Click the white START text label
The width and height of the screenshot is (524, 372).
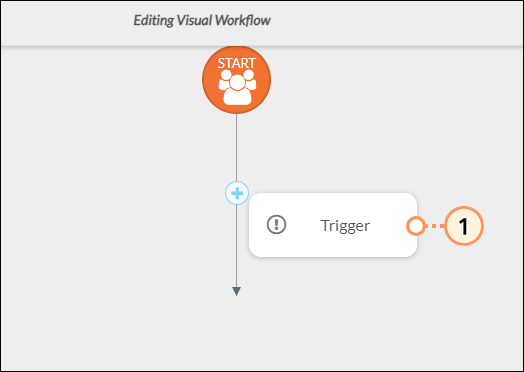point(237,63)
